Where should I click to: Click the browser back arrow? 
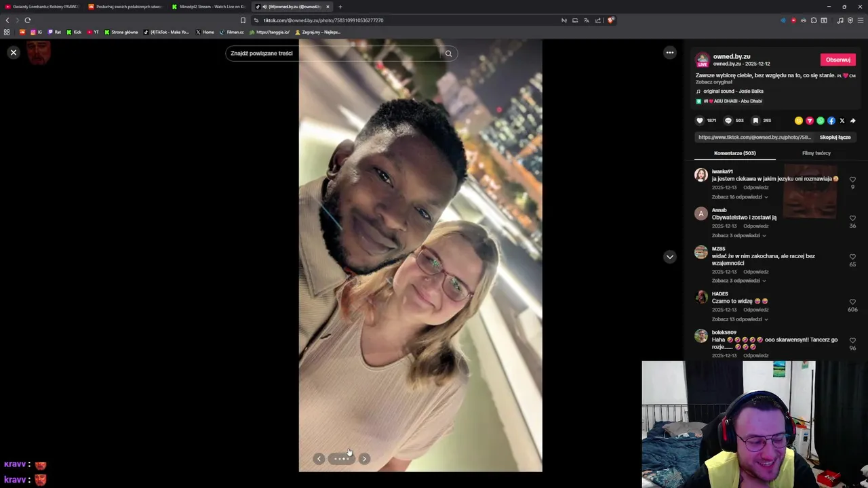click(x=7, y=20)
